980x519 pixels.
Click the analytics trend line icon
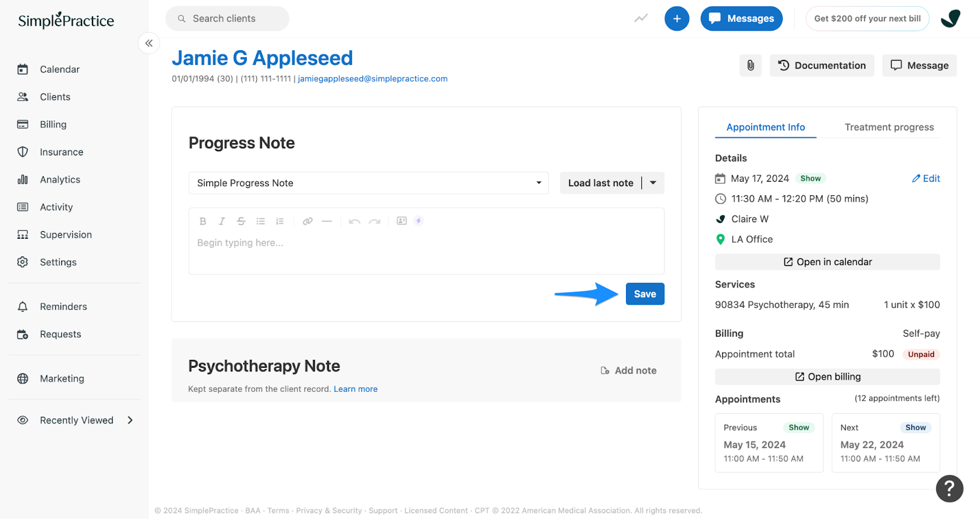pyautogui.click(x=641, y=18)
